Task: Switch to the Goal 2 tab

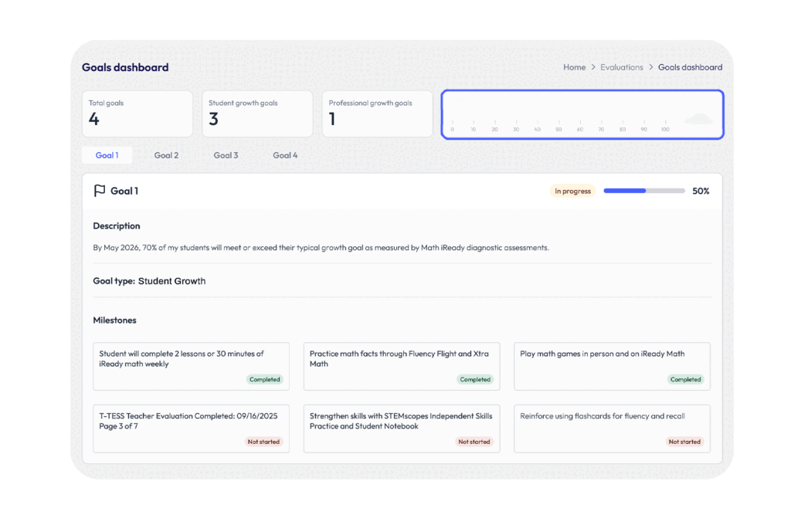Action: point(166,155)
